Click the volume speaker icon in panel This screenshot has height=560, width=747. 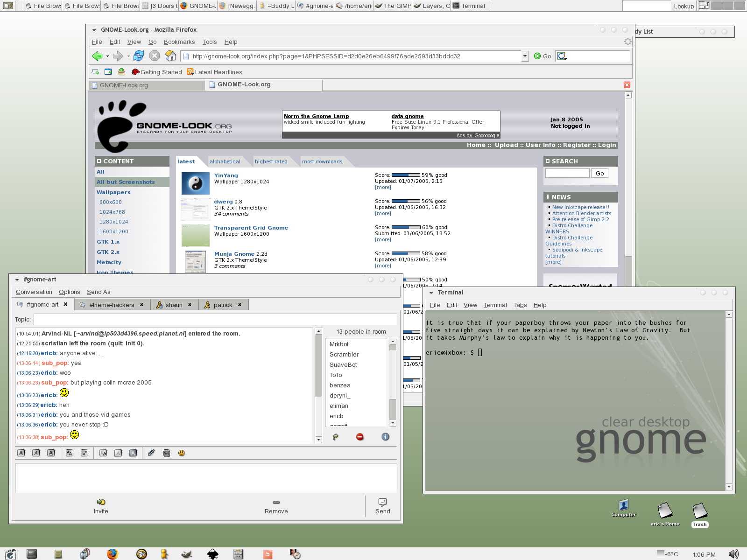(x=734, y=554)
